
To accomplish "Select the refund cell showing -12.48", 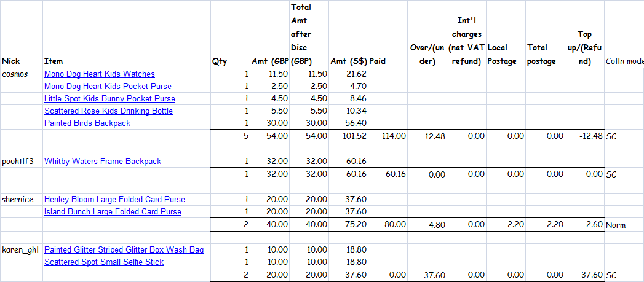I will [x=584, y=136].
